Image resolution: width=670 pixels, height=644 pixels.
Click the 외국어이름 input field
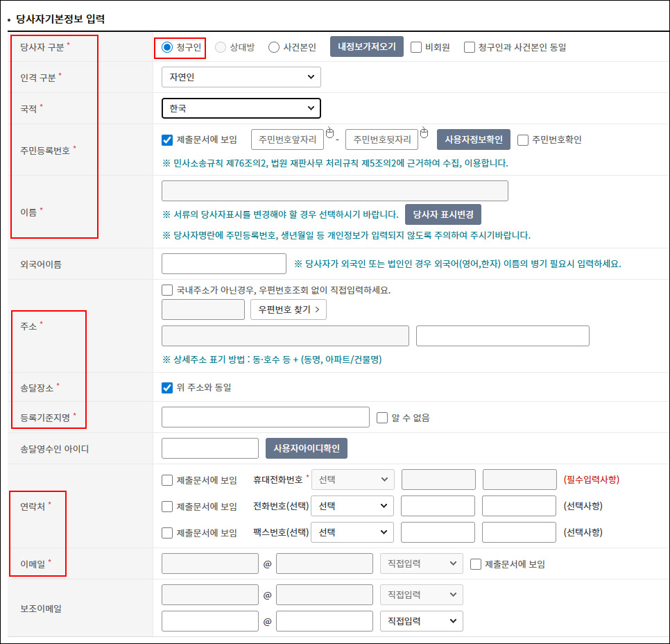(224, 264)
